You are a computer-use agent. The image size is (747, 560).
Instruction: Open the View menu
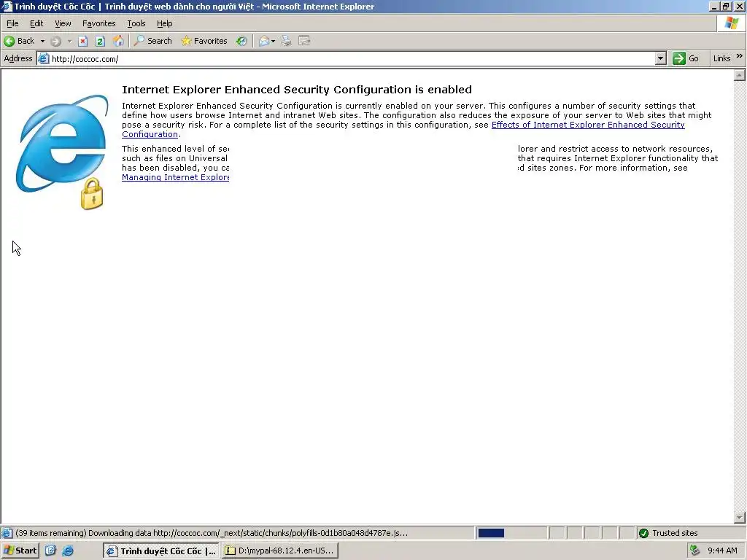click(63, 23)
